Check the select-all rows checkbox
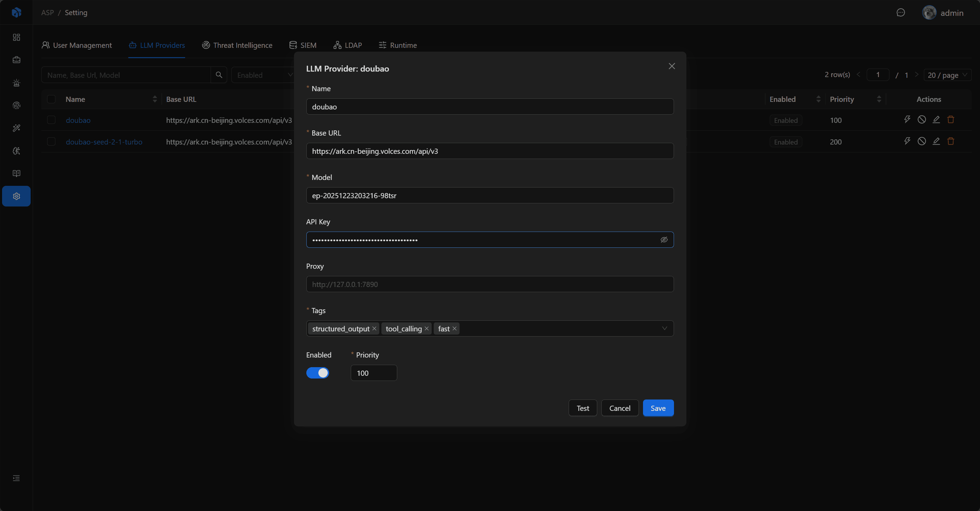The width and height of the screenshot is (980, 511). pyautogui.click(x=51, y=99)
